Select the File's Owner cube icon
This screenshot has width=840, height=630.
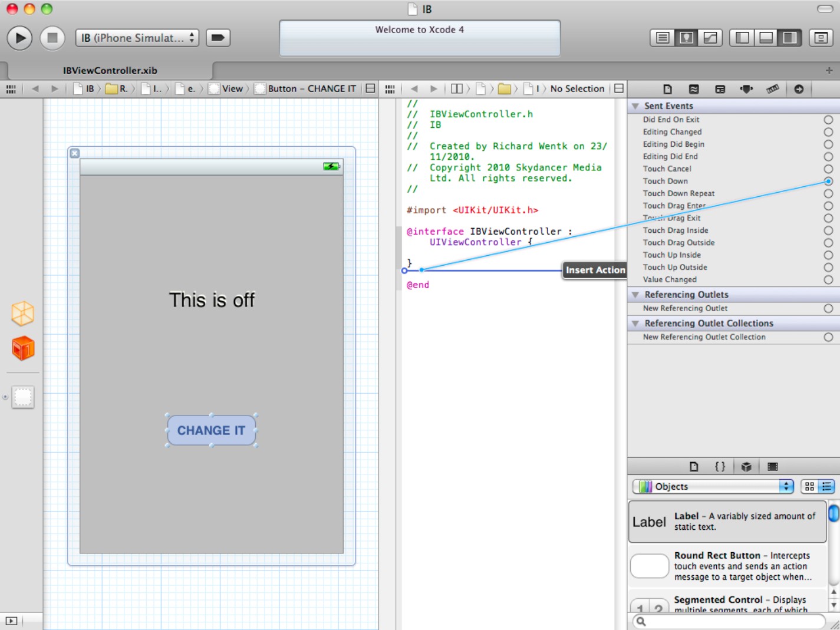23,314
